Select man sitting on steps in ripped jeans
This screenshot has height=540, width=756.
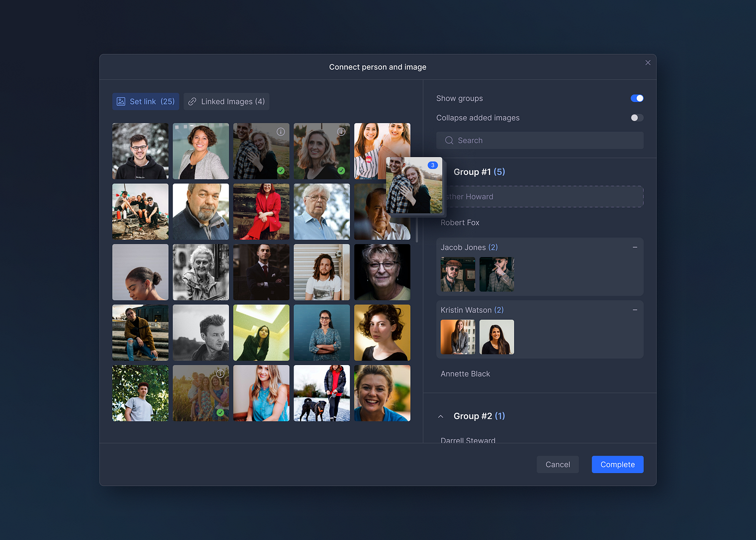pos(140,333)
